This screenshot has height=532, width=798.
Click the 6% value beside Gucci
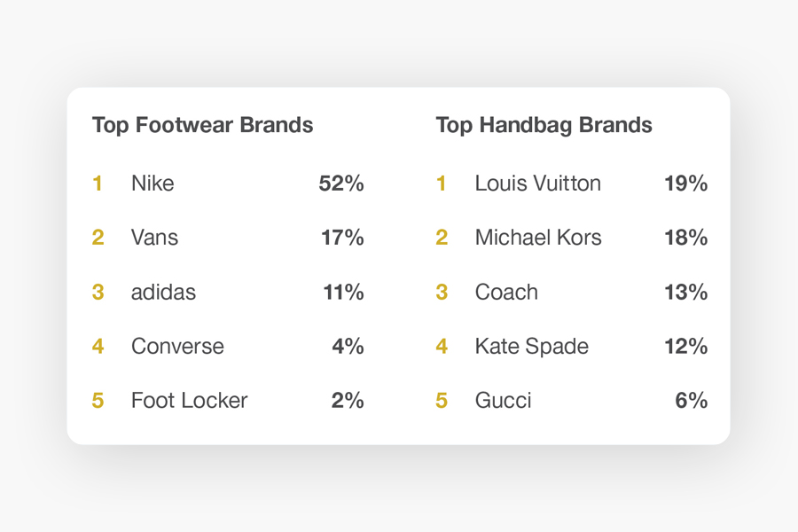coord(691,400)
